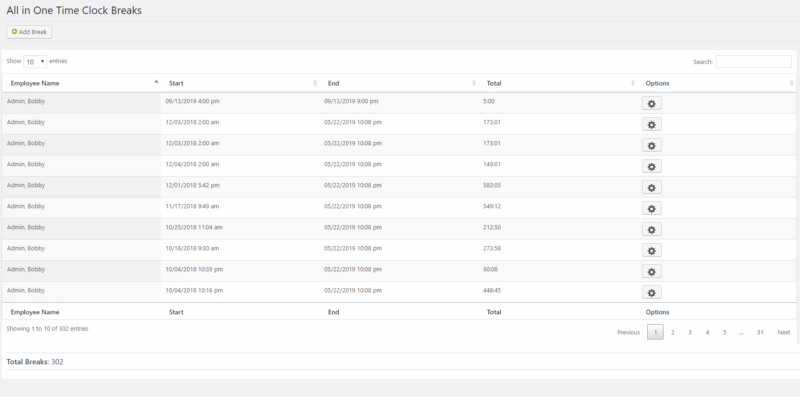Click the Add Break button
Image resolution: width=800 pixels, height=397 pixels.
29,32
